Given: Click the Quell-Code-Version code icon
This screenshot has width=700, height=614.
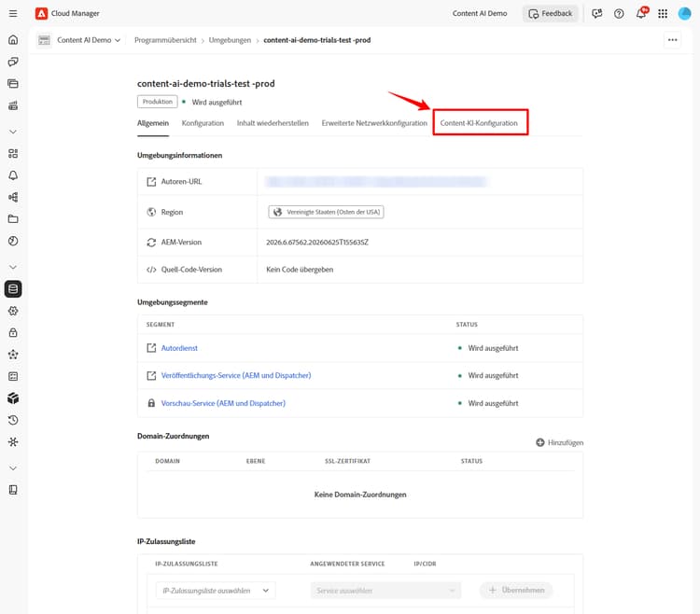Looking at the screenshot, I should click(151, 270).
